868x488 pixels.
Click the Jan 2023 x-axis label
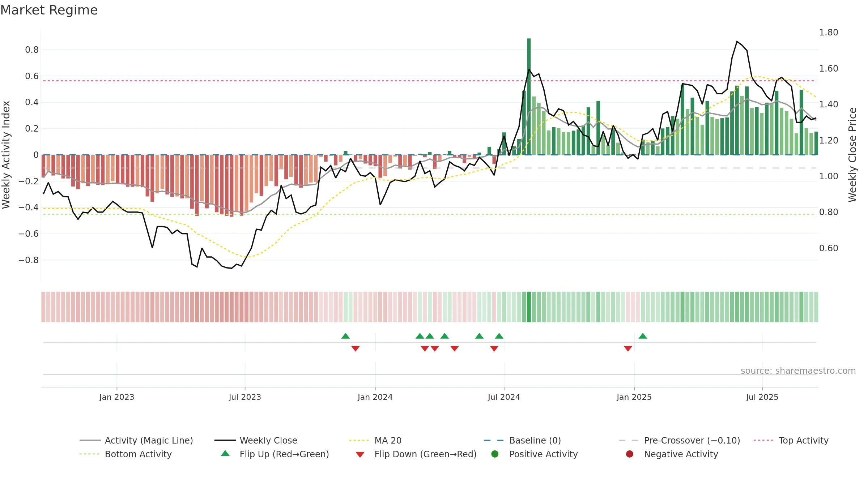point(117,397)
